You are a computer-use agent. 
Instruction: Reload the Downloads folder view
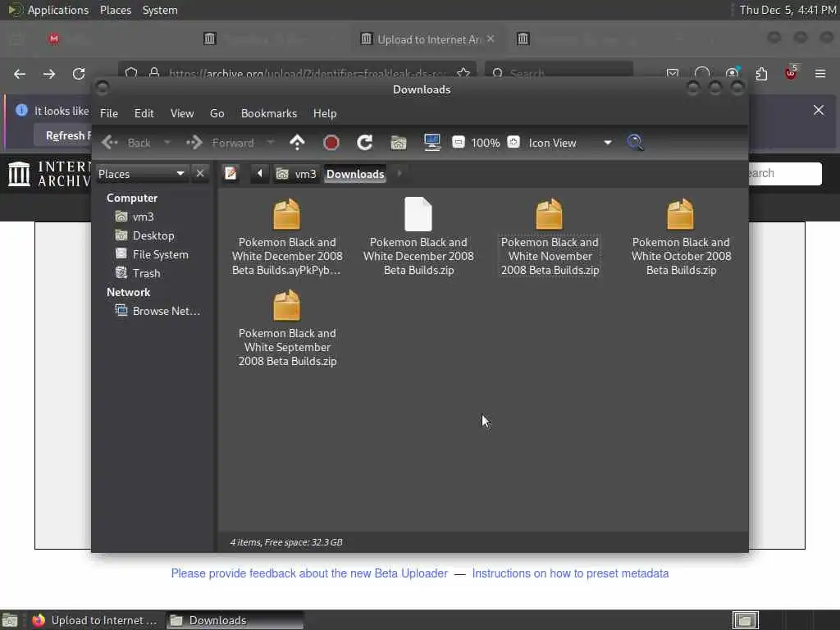click(x=365, y=143)
